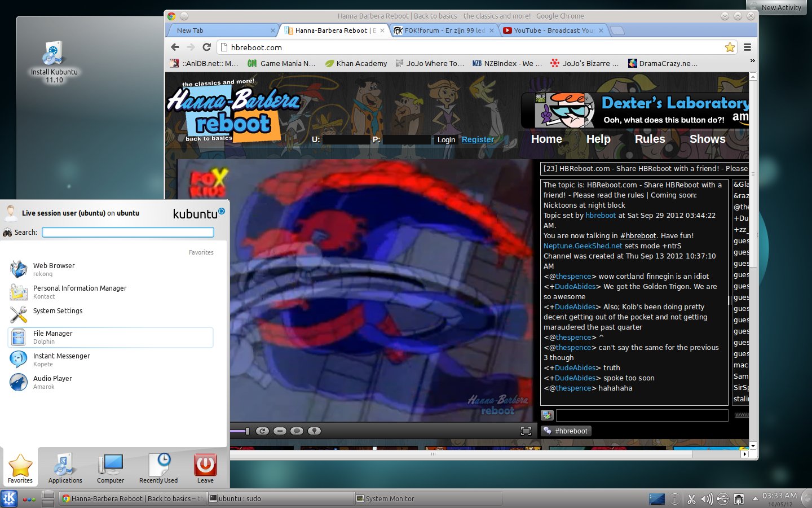Open Klipper clipboard scissors tray icon

click(x=691, y=499)
